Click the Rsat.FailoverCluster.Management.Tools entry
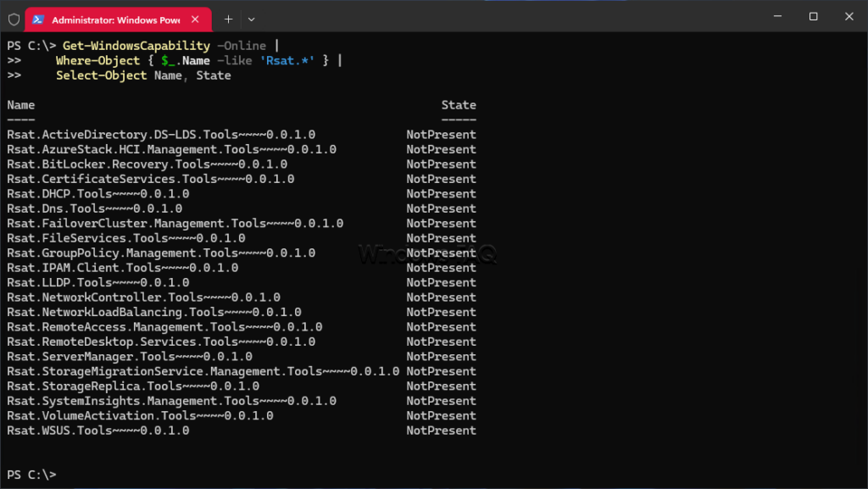868x489 pixels. tap(175, 224)
